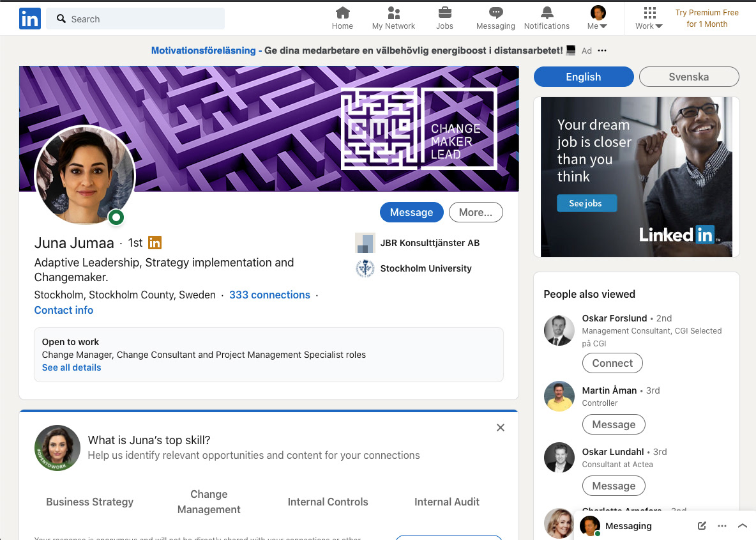Open Oskar Lundahl's profile name
756x540 pixels.
(x=613, y=452)
